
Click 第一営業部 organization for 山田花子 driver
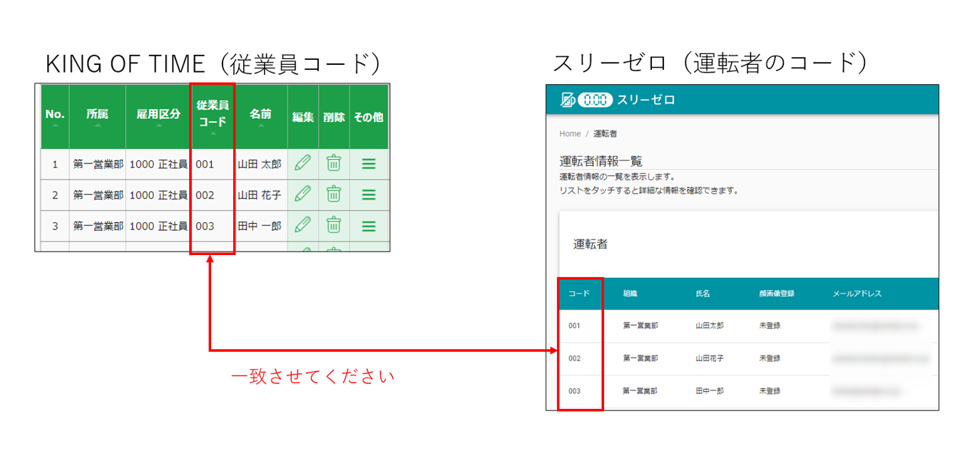coord(640,358)
